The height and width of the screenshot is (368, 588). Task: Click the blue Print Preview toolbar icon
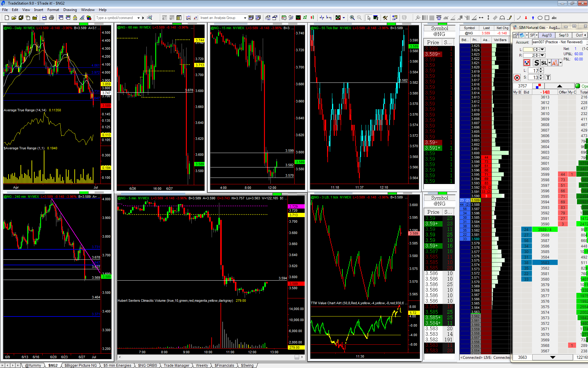pyautogui.click(x=44, y=18)
